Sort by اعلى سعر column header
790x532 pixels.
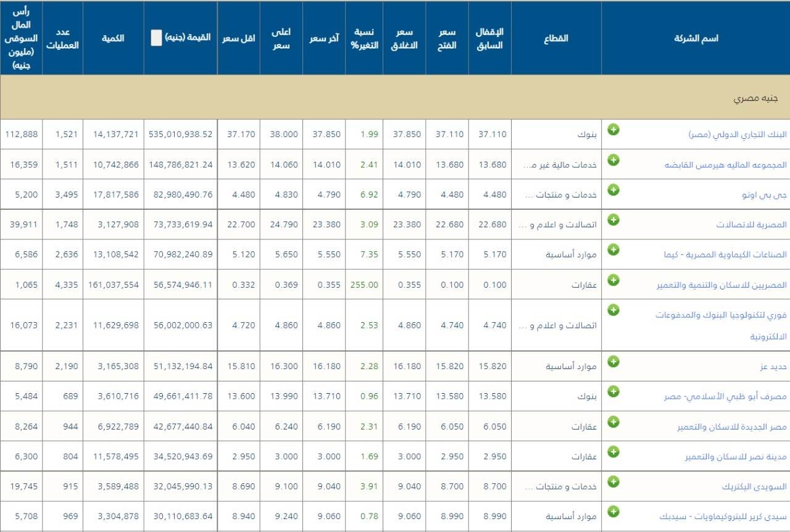point(281,38)
